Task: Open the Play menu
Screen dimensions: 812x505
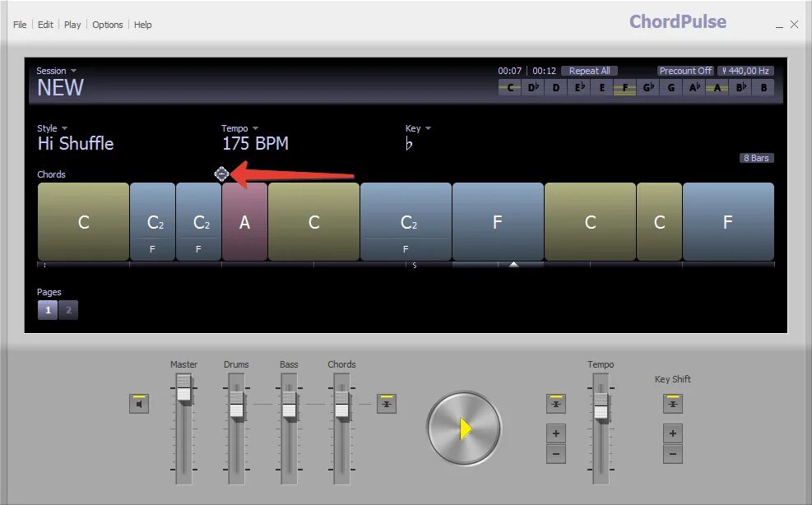Action: pyautogui.click(x=72, y=25)
